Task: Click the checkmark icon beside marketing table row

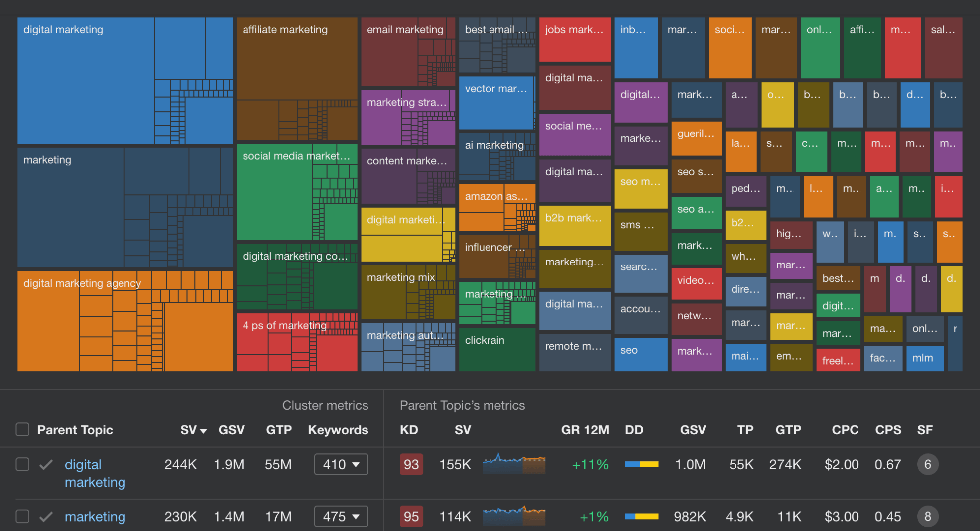Action: [46, 517]
